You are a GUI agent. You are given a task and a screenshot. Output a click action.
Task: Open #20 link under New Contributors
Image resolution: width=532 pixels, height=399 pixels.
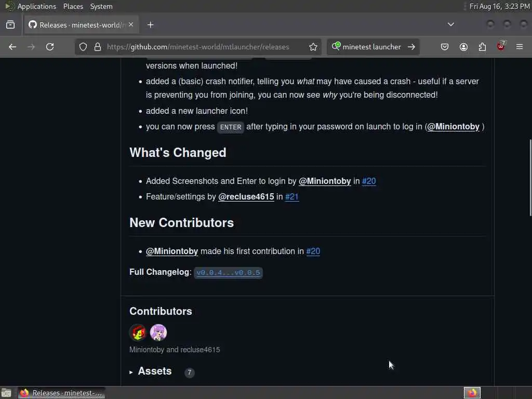point(313,251)
